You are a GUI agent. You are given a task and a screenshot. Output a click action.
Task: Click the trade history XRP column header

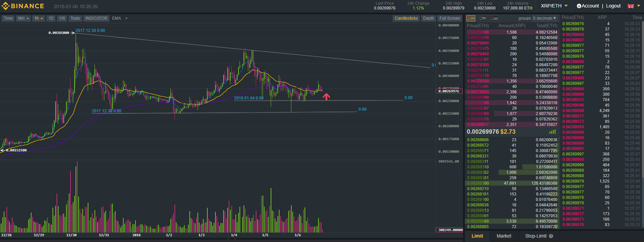point(602,18)
